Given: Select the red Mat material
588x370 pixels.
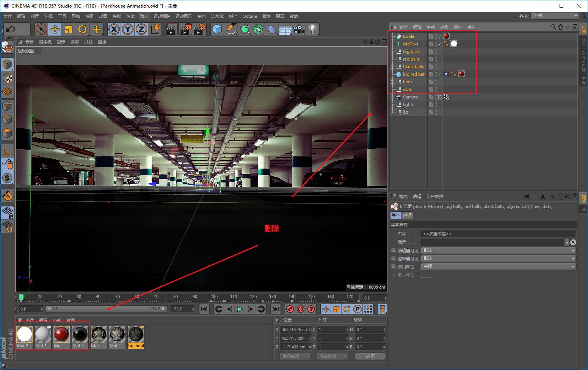Looking at the screenshot, I should (x=61, y=337).
